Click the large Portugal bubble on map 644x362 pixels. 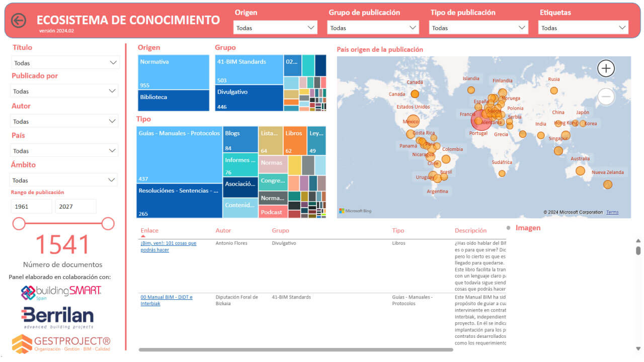(480, 120)
